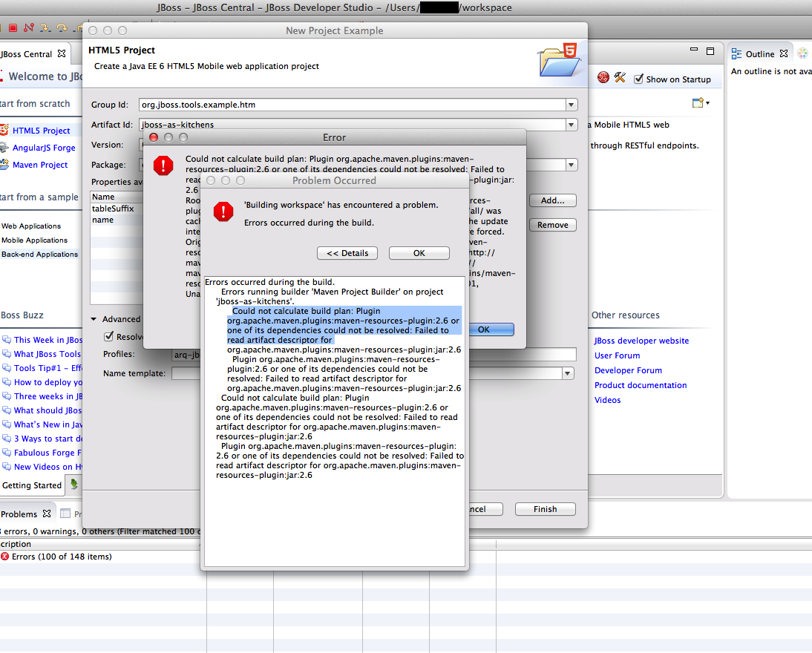Click into the Group Id input field

point(352,105)
